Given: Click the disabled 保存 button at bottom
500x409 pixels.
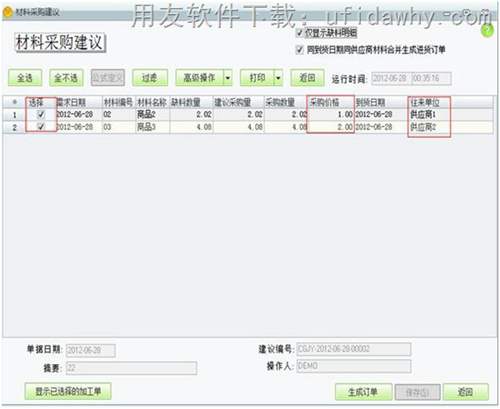Looking at the screenshot, I should [418, 392].
